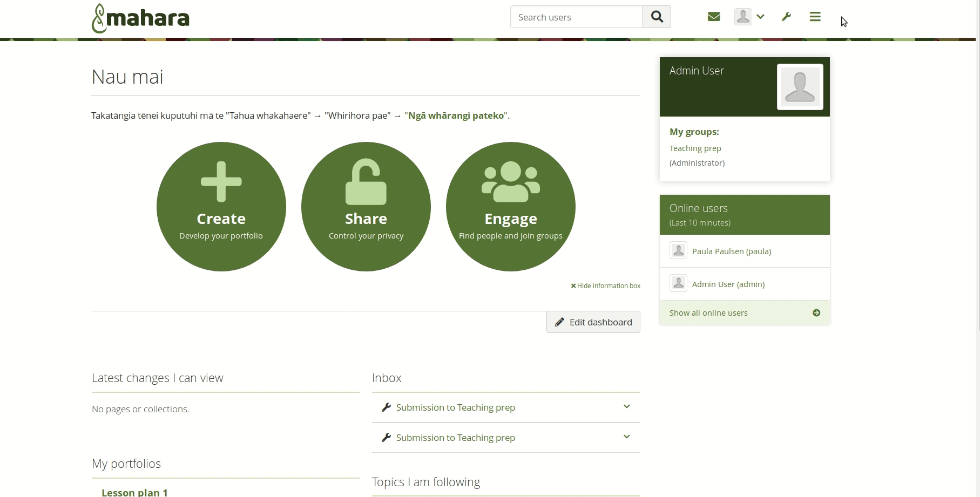Viewport: 980px width, 497px height.
Task: Open the Ngā whārangi pateko link
Action: [456, 115]
